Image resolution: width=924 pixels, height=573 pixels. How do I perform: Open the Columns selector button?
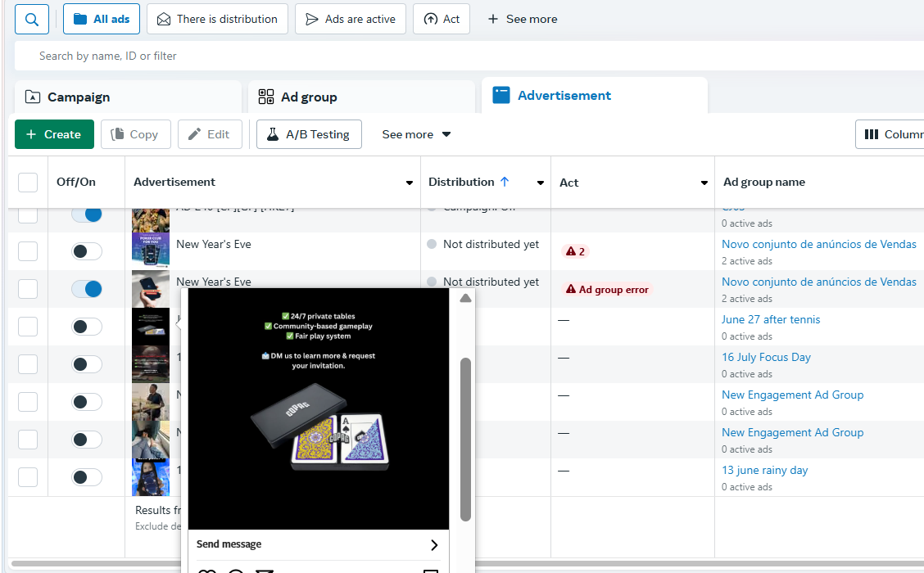click(x=890, y=134)
